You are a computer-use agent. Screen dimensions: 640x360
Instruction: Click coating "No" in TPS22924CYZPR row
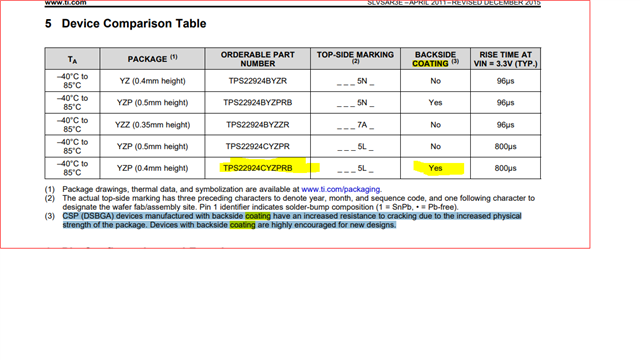click(436, 146)
